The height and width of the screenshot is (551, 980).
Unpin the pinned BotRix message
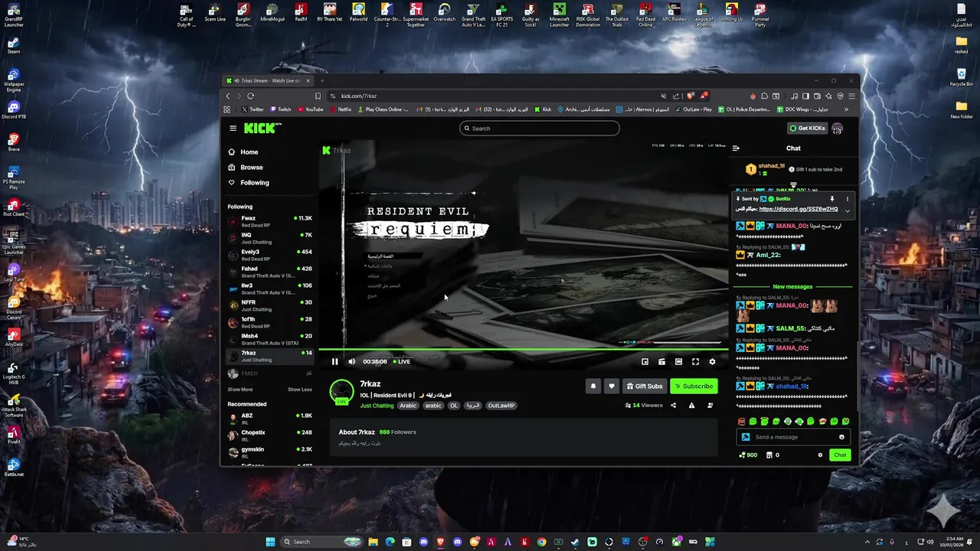(x=832, y=199)
